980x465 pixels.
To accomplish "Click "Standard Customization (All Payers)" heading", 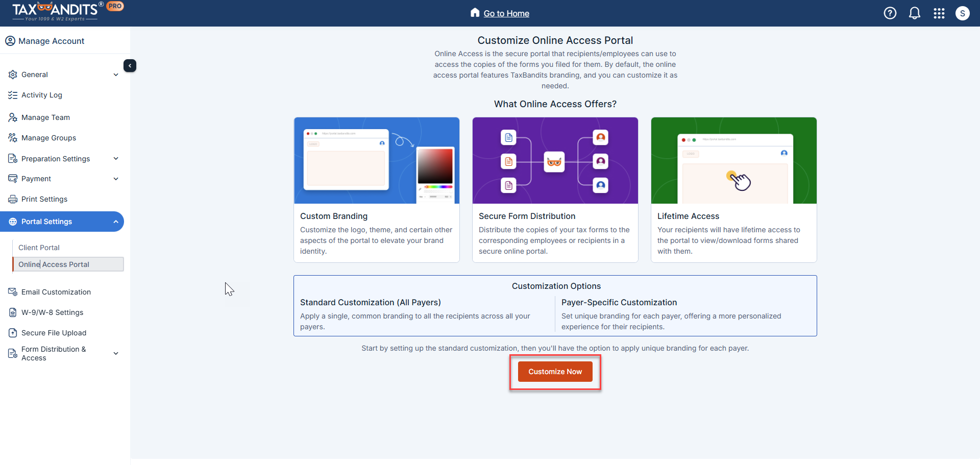I will tap(371, 303).
